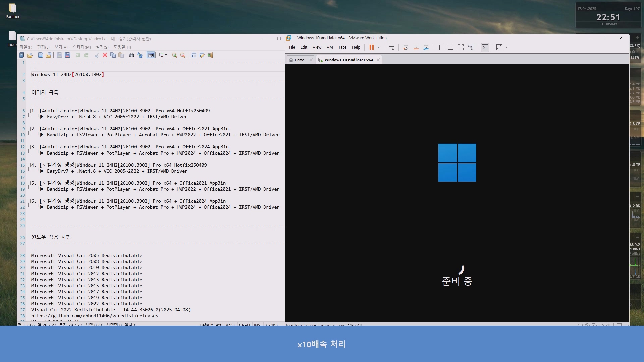Toggle the VMware console view button

(485, 47)
